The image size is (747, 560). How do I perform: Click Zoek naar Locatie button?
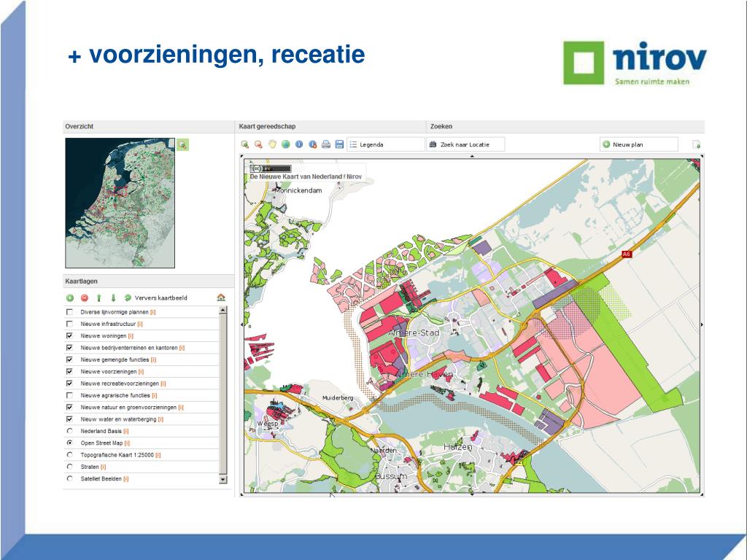click(x=465, y=144)
